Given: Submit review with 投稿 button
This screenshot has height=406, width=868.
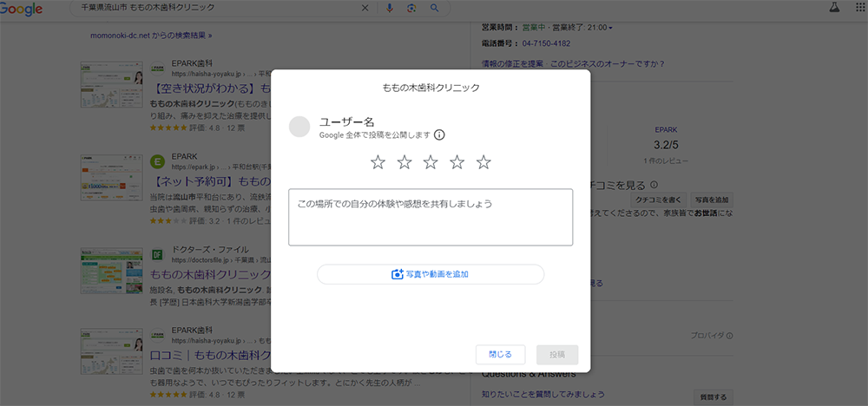Looking at the screenshot, I should pos(557,354).
